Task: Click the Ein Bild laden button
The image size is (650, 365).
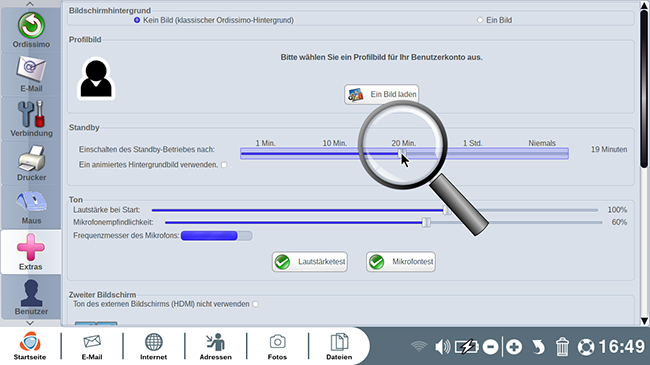Action: [x=381, y=95]
